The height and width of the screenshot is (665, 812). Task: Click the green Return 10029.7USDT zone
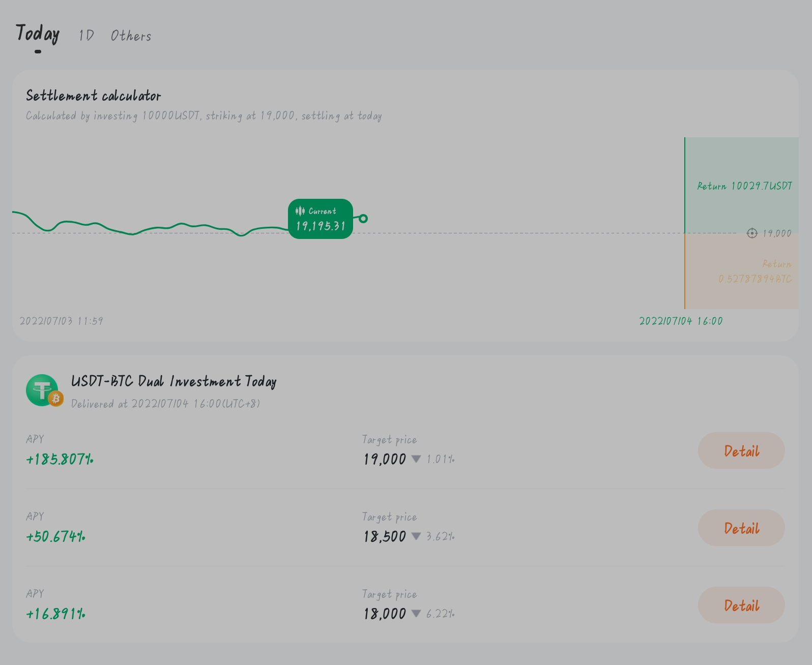coord(741,185)
